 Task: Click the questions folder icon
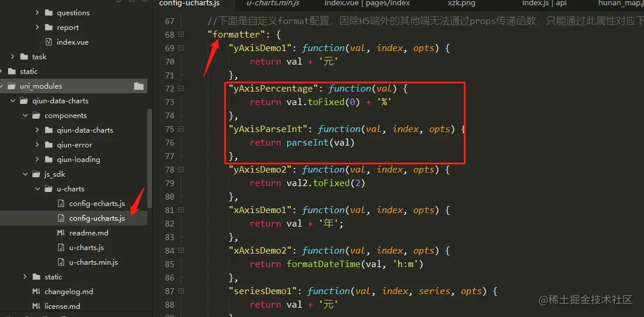[x=49, y=13]
